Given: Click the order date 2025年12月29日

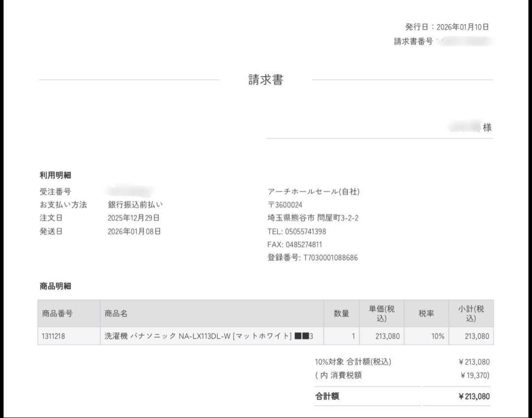Looking at the screenshot, I should coord(133,218).
